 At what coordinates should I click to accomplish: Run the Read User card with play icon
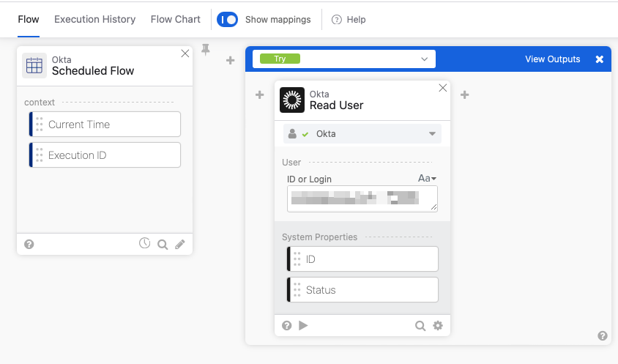click(x=303, y=325)
